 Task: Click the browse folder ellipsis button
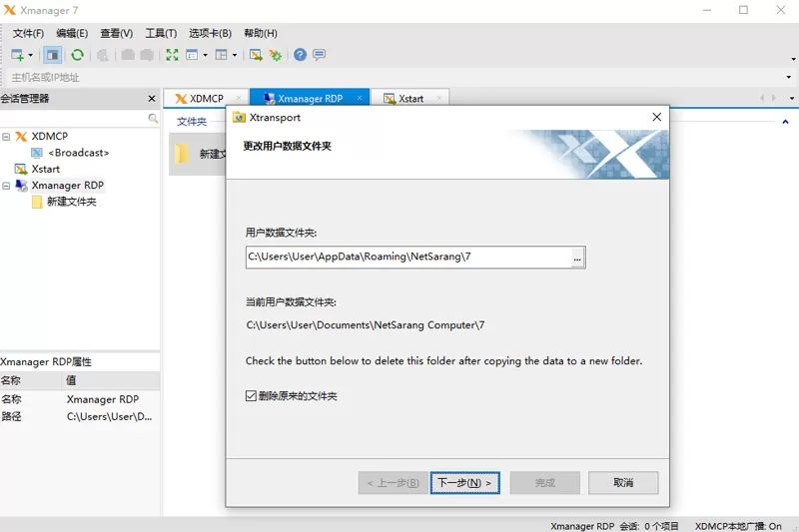tap(577, 258)
